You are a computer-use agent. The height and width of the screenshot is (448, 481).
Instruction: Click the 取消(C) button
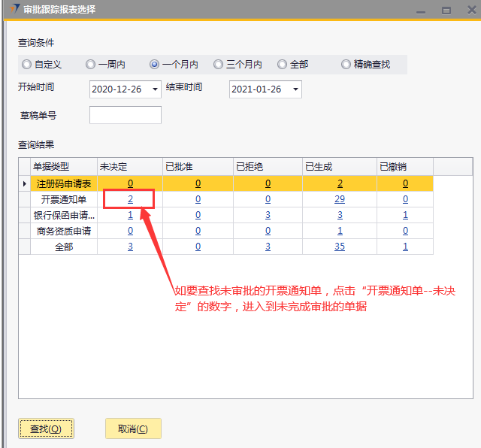133,428
